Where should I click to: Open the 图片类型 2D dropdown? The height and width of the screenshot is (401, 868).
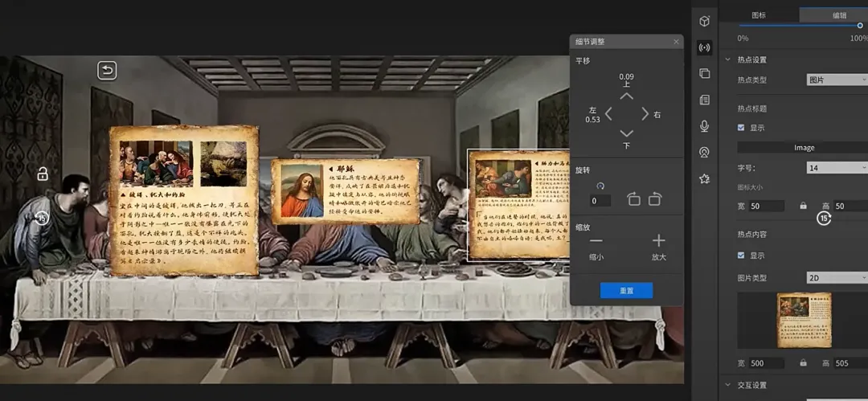point(837,277)
